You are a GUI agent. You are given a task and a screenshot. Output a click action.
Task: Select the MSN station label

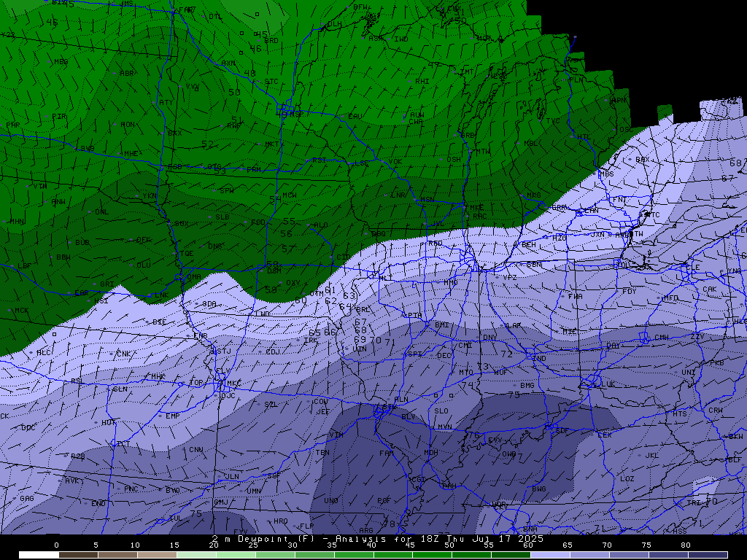click(x=427, y=199)
